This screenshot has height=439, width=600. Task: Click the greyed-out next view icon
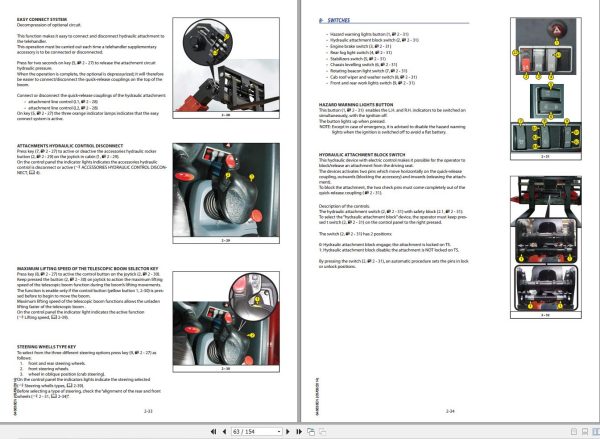pos(323,432)
